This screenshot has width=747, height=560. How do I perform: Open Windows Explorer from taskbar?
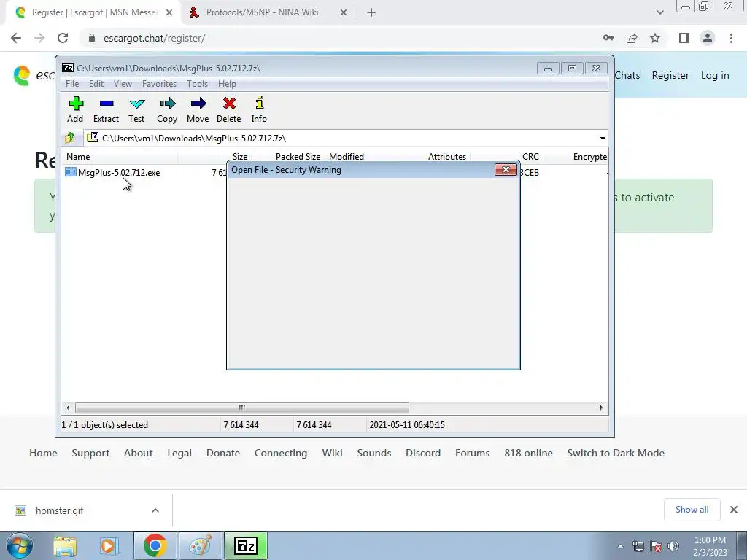click(x=65, y=545)
